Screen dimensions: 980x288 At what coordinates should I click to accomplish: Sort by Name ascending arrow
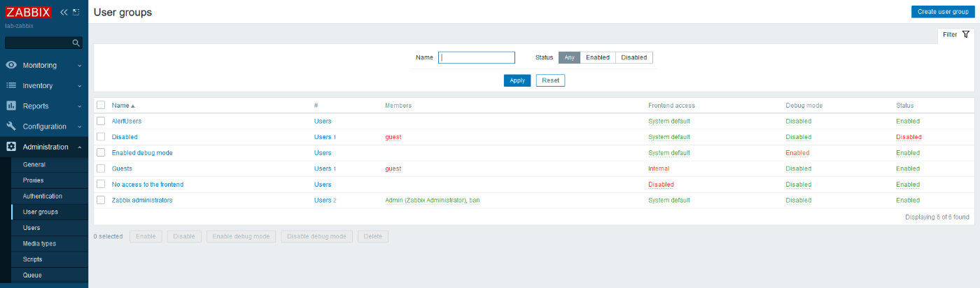(x=133, y=106)
